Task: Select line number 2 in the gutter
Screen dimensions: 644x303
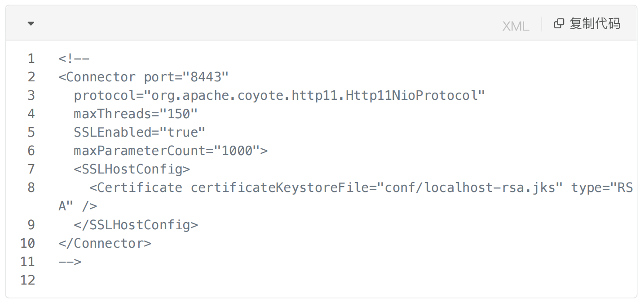Action: pos(31,77)
